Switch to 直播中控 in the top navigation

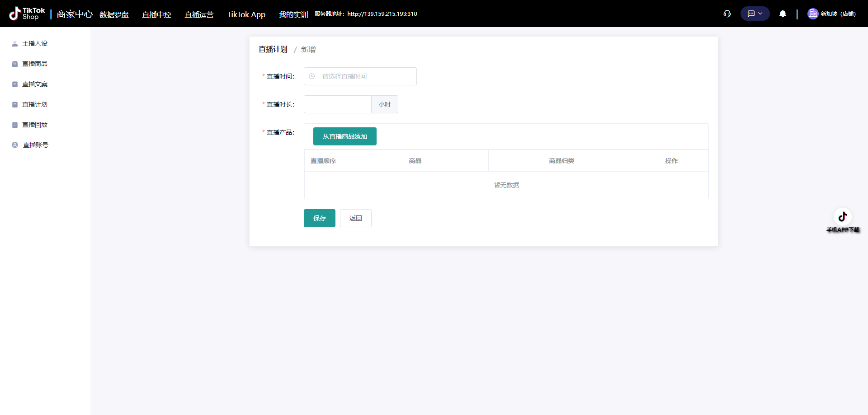156,14
